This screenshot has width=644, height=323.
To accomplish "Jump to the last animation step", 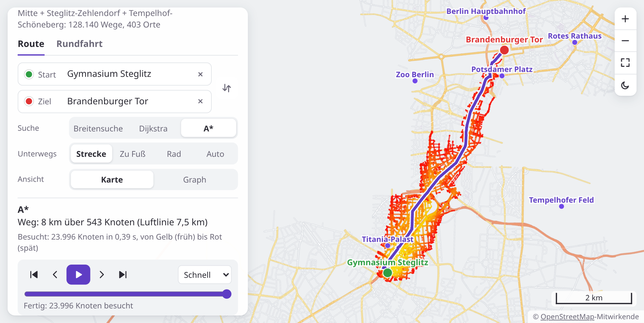I will 123,275.
